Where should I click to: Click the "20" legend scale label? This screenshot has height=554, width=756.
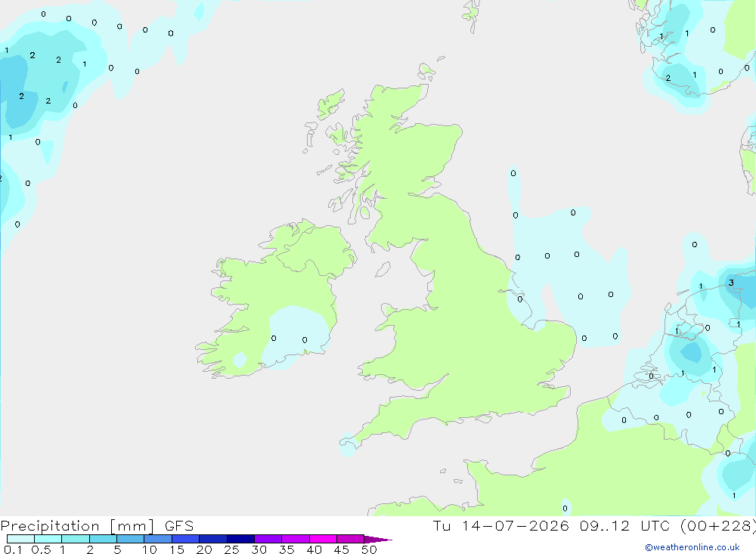[x=204, y=549]
